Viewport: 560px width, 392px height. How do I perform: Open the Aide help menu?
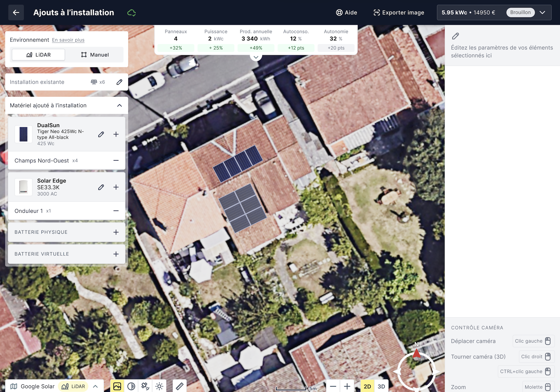(347, 12)
